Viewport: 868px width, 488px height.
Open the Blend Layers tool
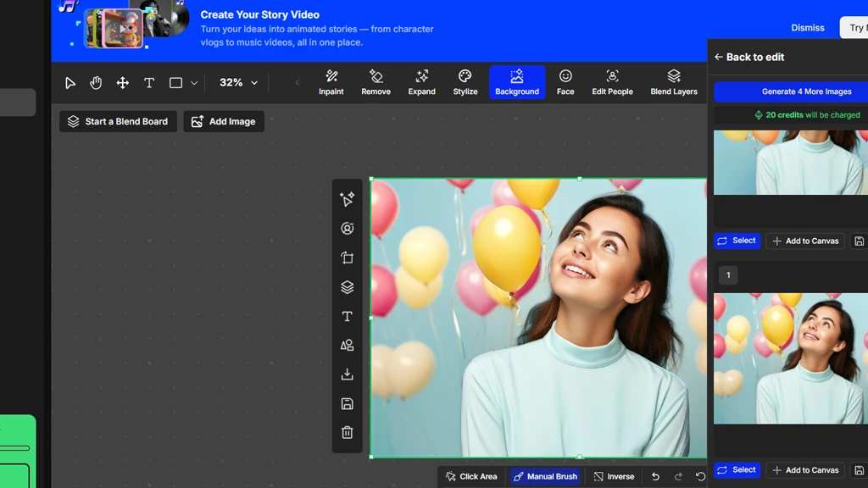click(674, 82)
